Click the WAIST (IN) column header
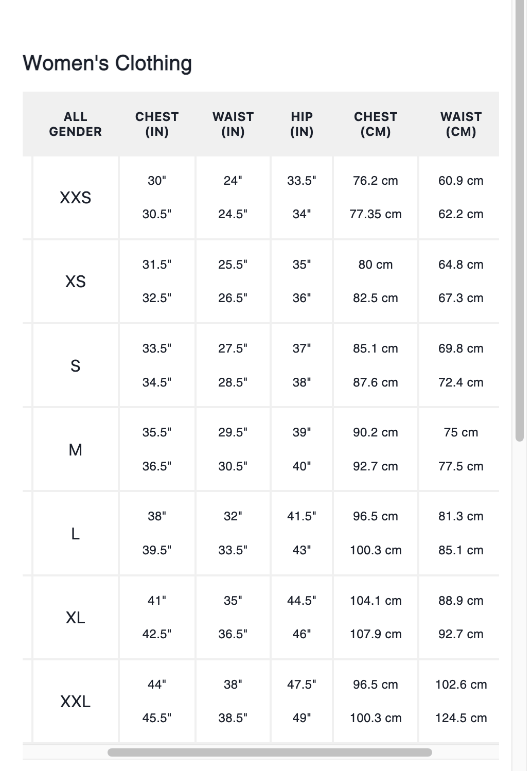This screenshot has width=532, height=771. [x=233, y=124]
